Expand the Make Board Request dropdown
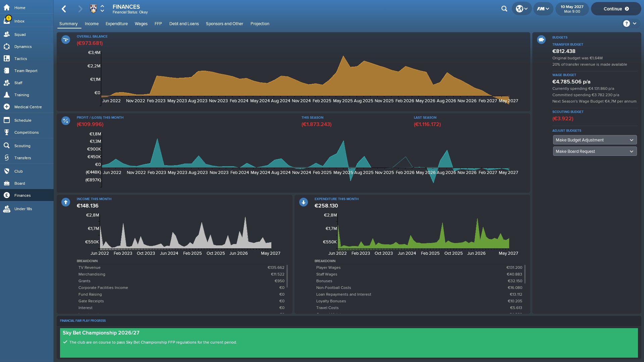The image size is (644, 362). coord(594,152)
